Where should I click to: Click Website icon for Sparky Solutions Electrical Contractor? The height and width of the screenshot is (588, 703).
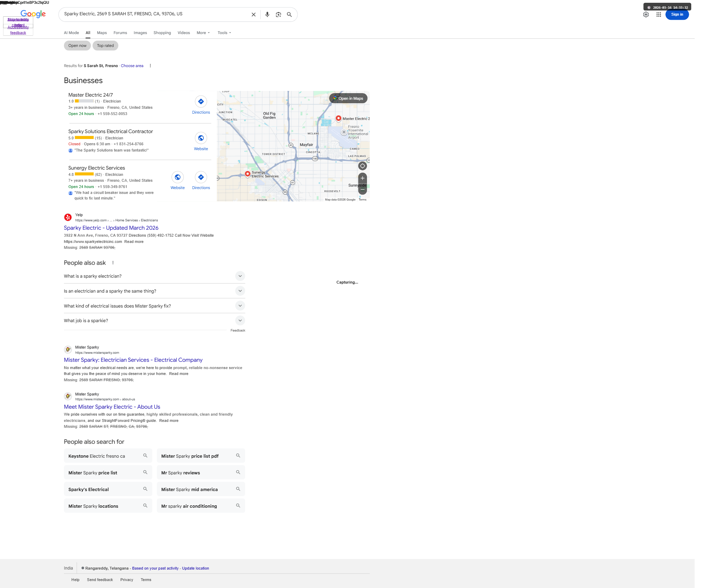click(201, 138)
